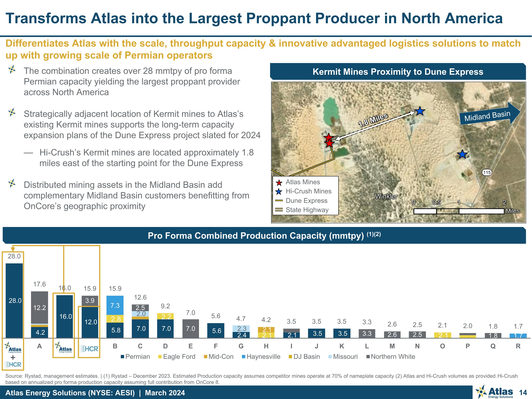This screenshot has height=399, width=532.
Task: Click the star bullet beside "The combination creates"
Action: click(12, 70)
